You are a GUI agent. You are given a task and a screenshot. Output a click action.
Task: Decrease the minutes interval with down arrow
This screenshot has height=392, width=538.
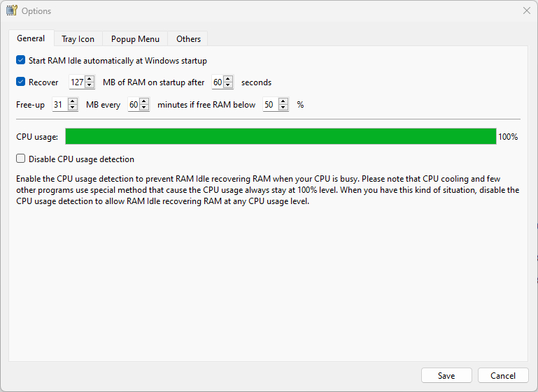click(x=144, y=107)
